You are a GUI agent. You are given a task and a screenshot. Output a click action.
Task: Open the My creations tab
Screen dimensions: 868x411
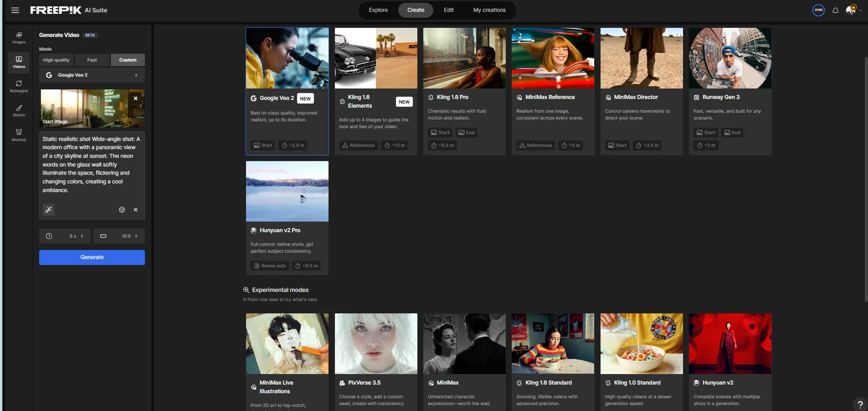[489, 10]
